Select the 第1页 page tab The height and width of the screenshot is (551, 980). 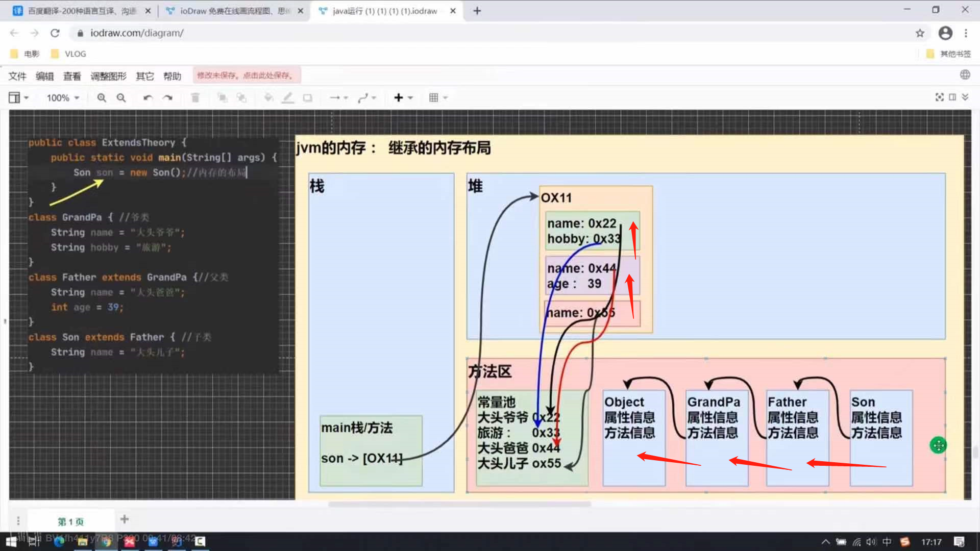[70, 521]
